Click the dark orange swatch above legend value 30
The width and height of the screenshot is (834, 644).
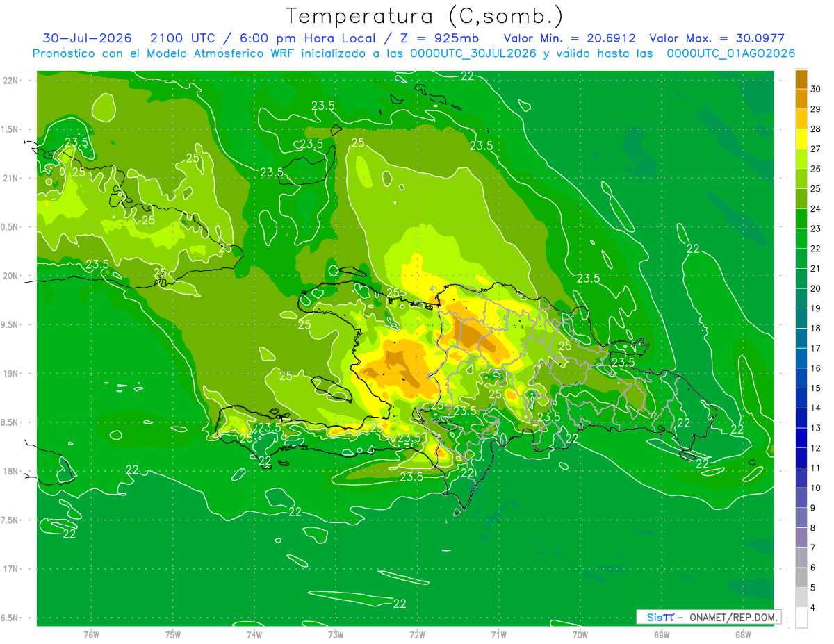pos(801,81)
